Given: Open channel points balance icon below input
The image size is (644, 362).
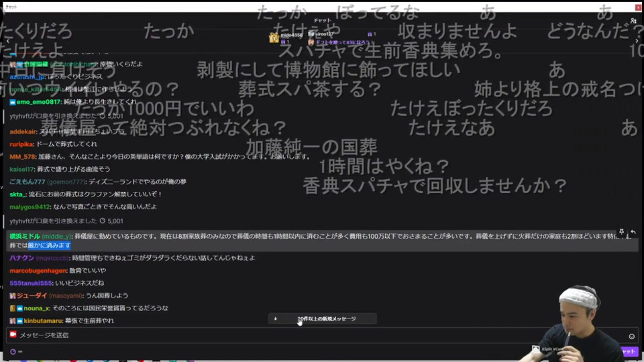Looking at the screenshot, I should pyautogui.click(x=13, y=351).
